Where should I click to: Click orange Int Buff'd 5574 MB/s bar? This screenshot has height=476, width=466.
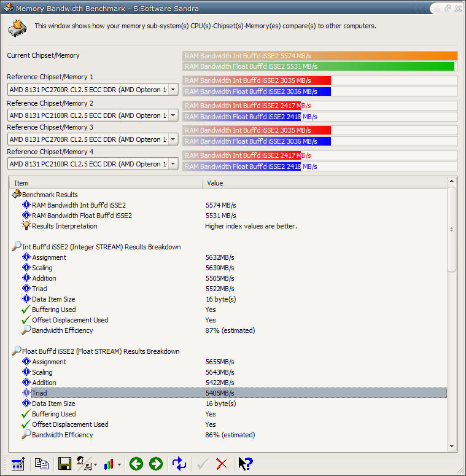coord(320,56)
